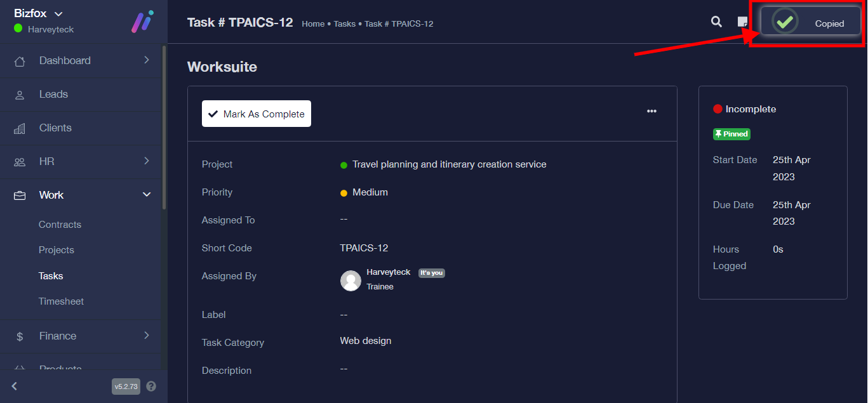Open the three-dot task options menu
This screenshot has height=403, width=868.
click(x=651, y=111)
